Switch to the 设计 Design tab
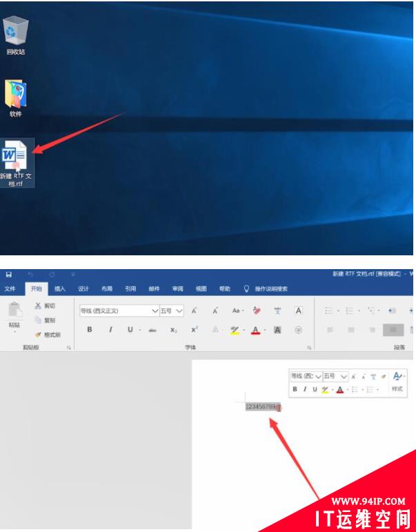Image resolution: width=416 pixels, height=532 pixels. [83, 288]
